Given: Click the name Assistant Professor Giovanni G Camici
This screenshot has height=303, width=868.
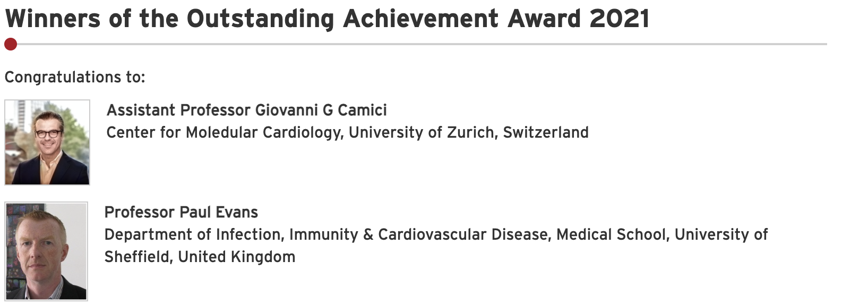Looking at the screenshot, I should (247, 110).
